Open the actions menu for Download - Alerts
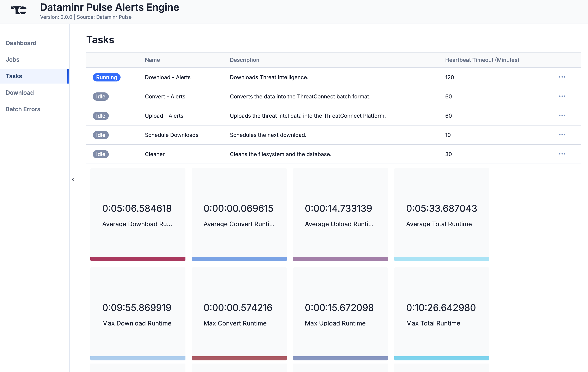Viewport: 588px width, 372px height. pos(562,77)
